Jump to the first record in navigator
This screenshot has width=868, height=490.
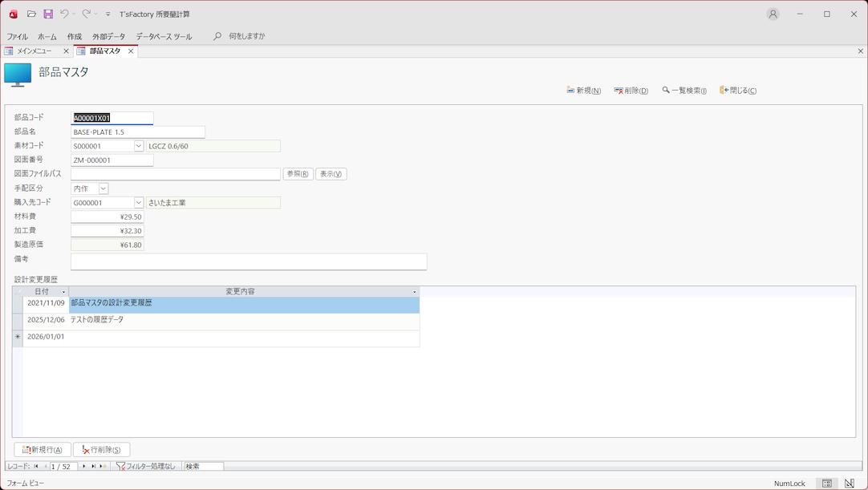(36, 466)
